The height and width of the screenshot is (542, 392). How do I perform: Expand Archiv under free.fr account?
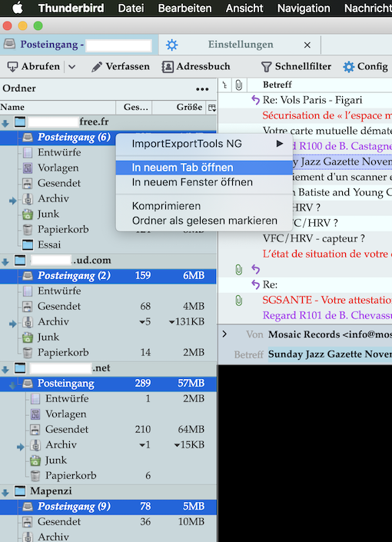click(x=13, y=200)
